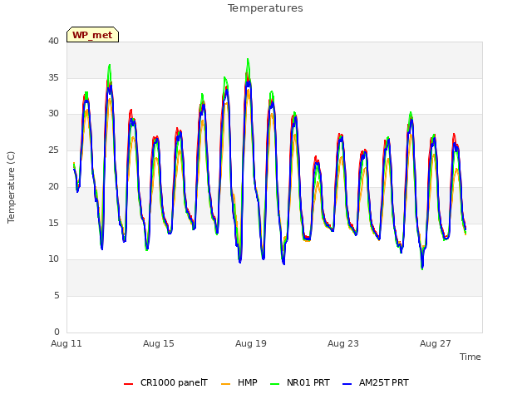Toggle the AM25T PRT legend entry
532x399 pixels.
(375, 382)
